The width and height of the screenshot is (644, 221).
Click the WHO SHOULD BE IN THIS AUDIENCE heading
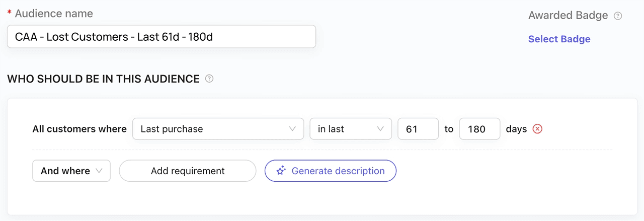103,79
